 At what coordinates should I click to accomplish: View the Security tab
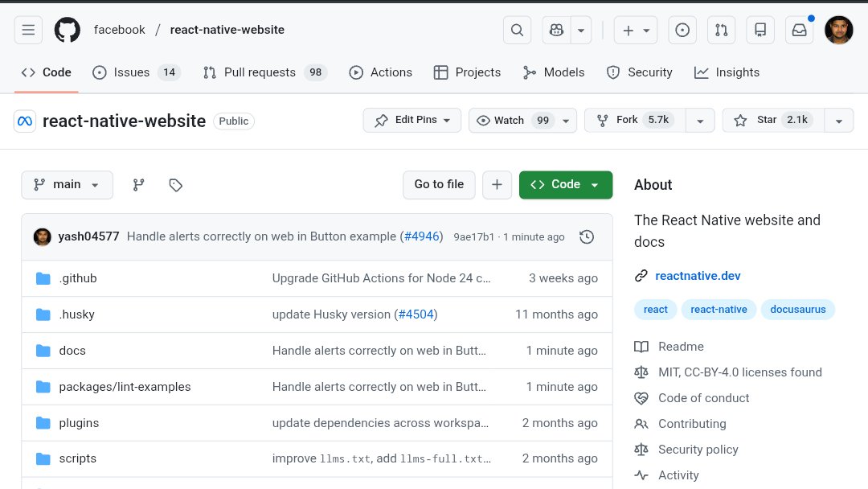[640, 72]
